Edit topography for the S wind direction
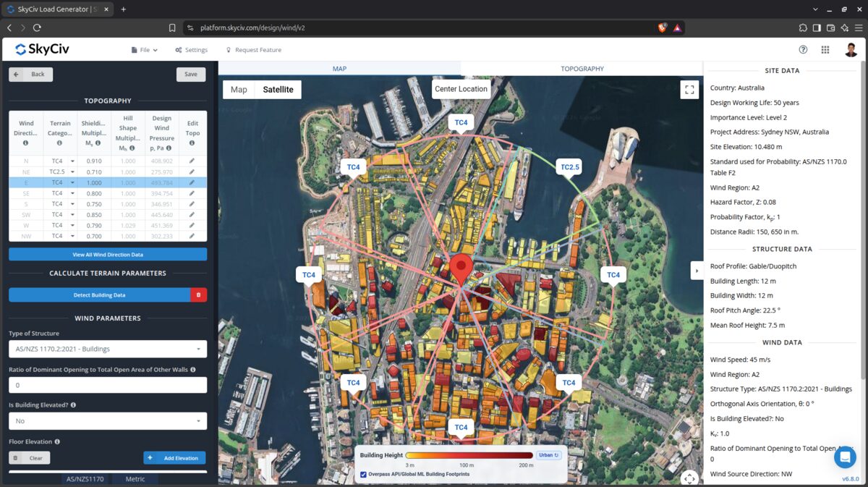868x487 pixels. tap(192, 204)
